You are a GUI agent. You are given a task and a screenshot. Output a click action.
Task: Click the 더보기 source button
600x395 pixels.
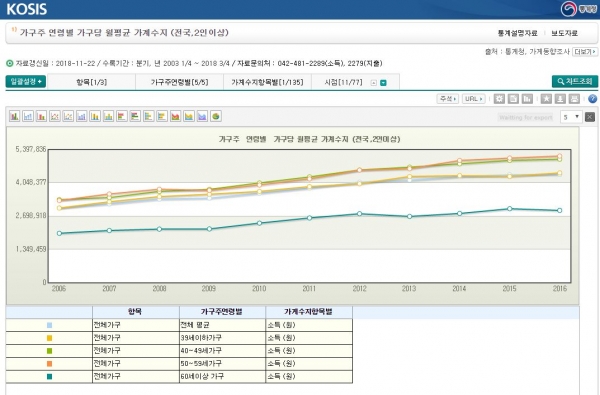coord(585,52)
